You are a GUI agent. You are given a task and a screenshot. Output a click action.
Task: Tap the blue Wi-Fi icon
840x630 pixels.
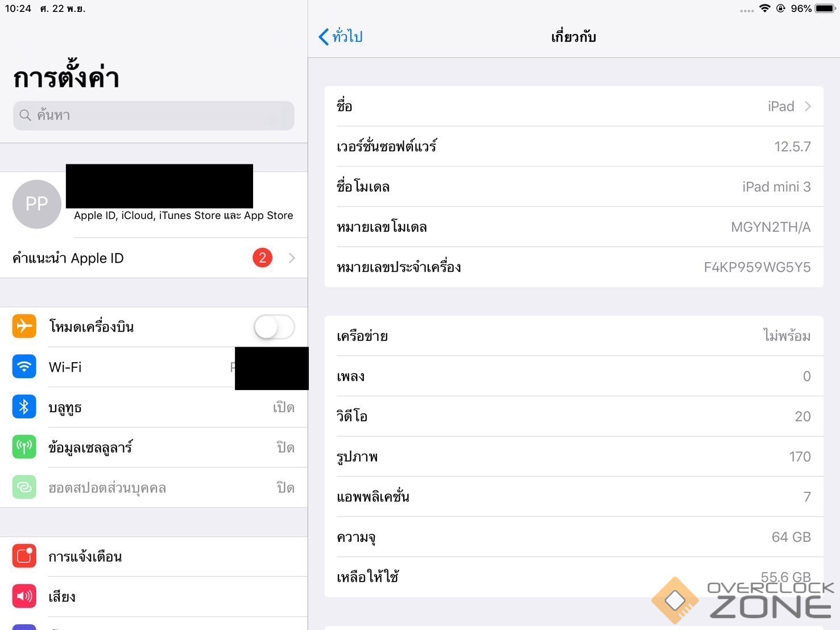(24, 367)
